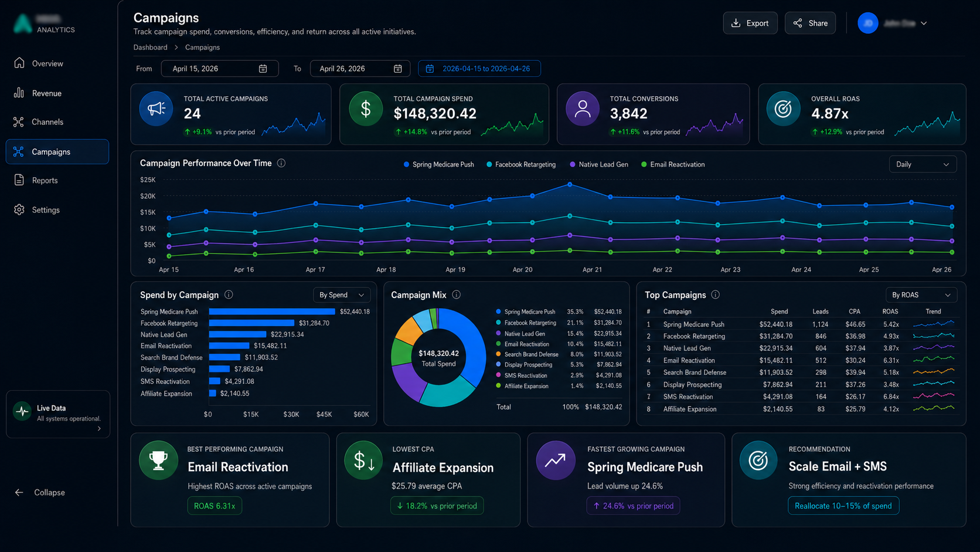Click the Share button
The image size is (980, 552).
(810, 23)
